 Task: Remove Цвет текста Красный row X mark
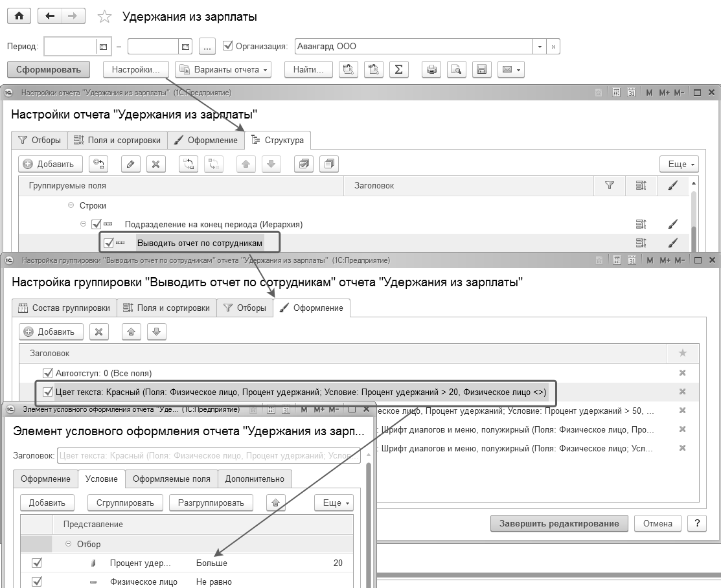[x=682, y=392]
